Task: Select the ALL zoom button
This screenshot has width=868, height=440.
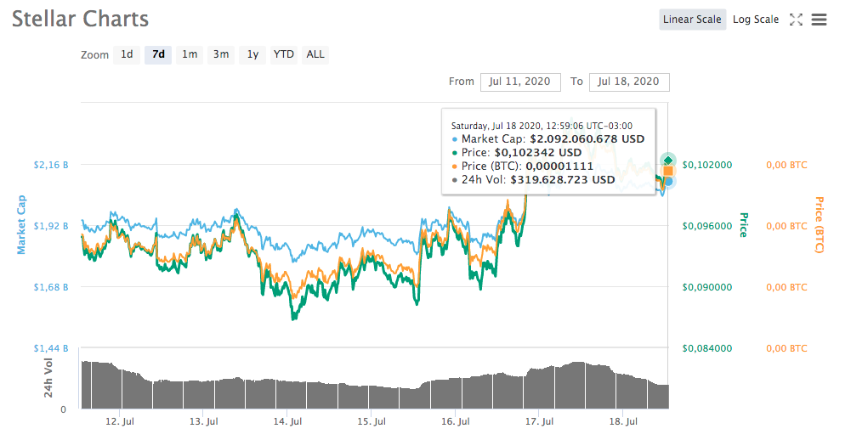Action: tap(315, 54)
